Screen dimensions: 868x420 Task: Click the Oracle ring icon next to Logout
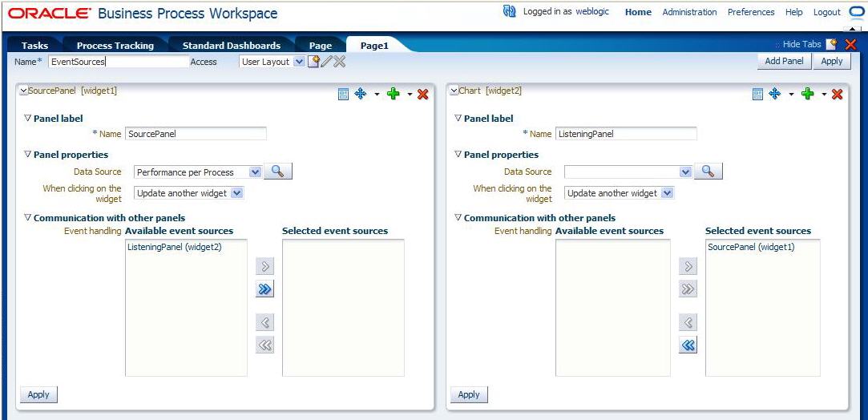point(856,11)
